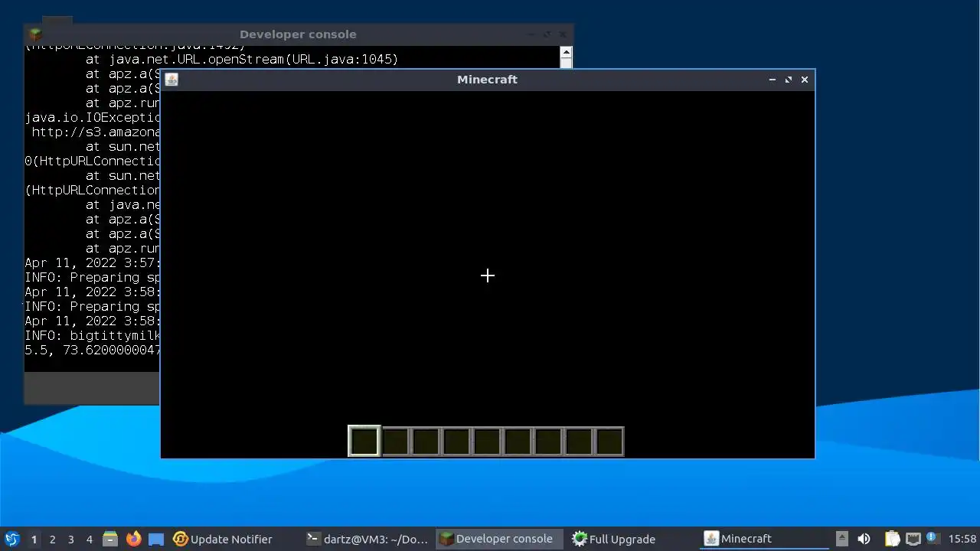
Task: Click the show desktop icon
Action: 156,539
